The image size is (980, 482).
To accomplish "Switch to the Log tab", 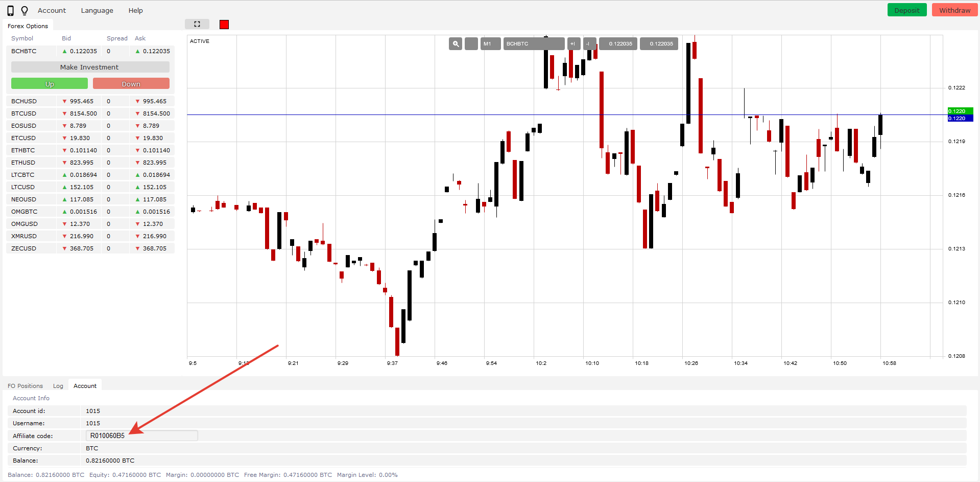I will [58, 386].
